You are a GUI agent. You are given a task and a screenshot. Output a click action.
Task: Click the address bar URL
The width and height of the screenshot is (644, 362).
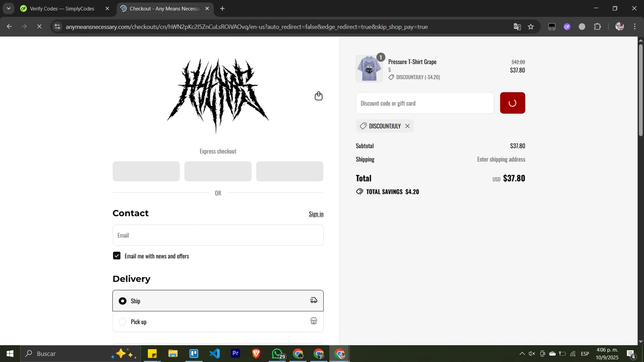pyautogui.click(x=247, y=27)
